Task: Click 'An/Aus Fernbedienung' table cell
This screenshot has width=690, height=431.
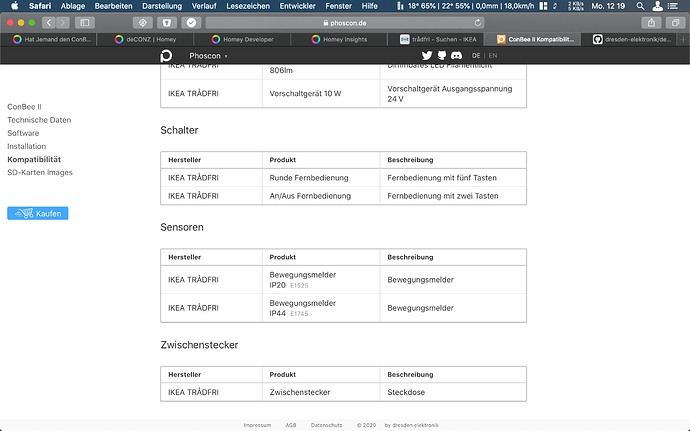Action: 321,195
